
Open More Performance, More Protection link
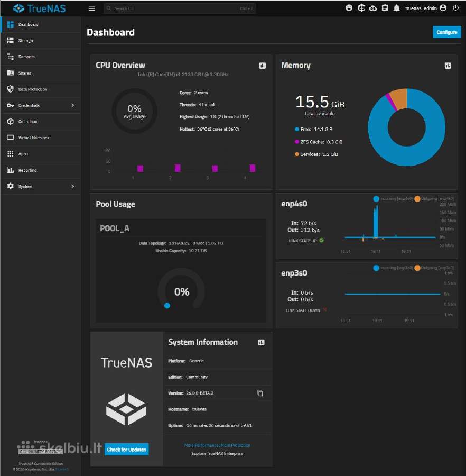[x=217, y=445]
